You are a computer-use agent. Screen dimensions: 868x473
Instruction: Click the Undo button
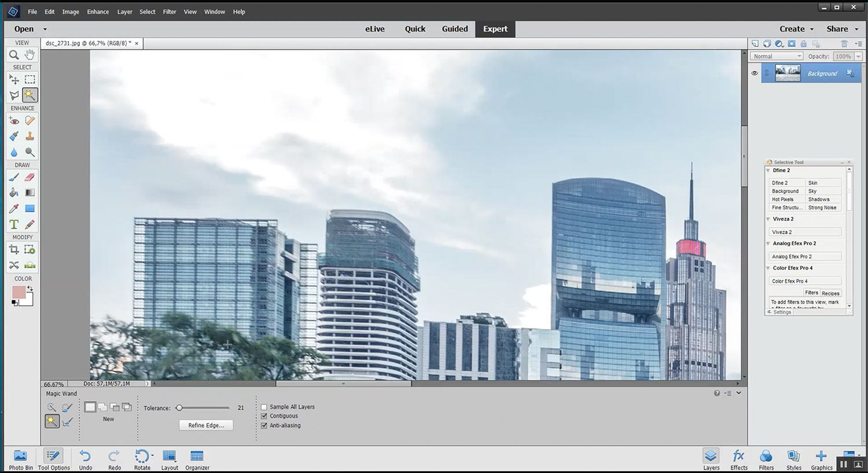click(x=86, y=460)
